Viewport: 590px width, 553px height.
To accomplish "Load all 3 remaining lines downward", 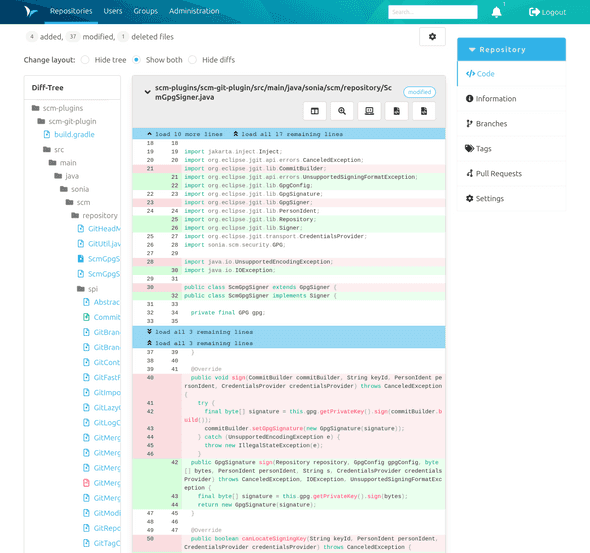I will tap(200, 332).
